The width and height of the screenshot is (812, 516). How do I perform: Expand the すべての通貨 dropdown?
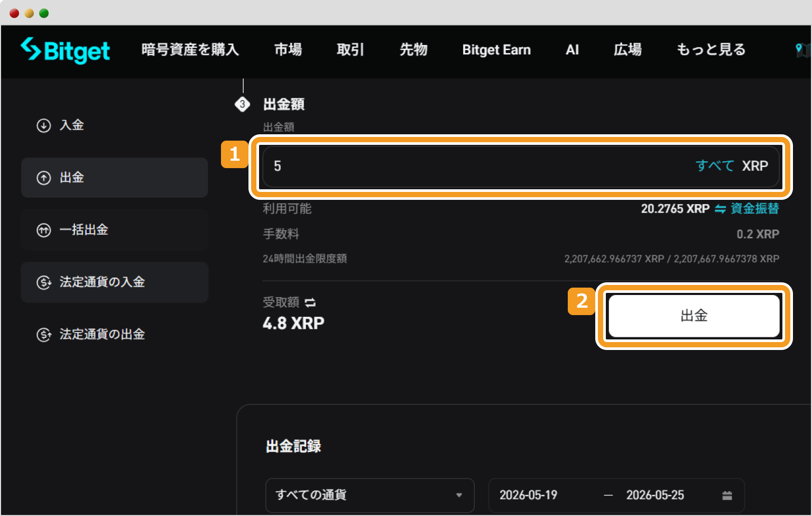click(x=370, y=495)
